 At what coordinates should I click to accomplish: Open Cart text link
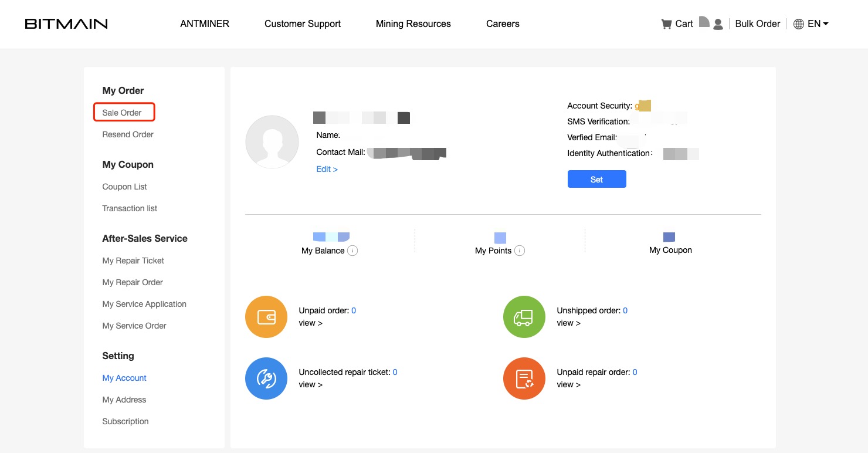[x=684, y=24]
